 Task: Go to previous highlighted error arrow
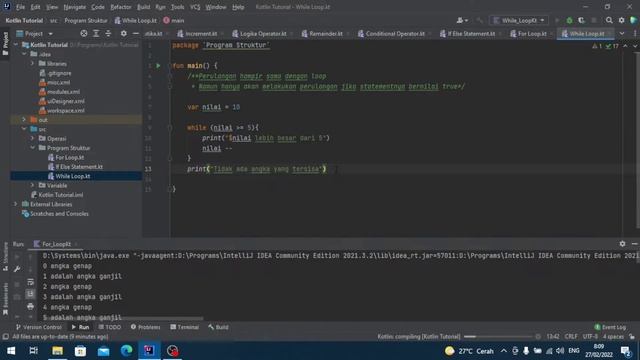(625, 46)
